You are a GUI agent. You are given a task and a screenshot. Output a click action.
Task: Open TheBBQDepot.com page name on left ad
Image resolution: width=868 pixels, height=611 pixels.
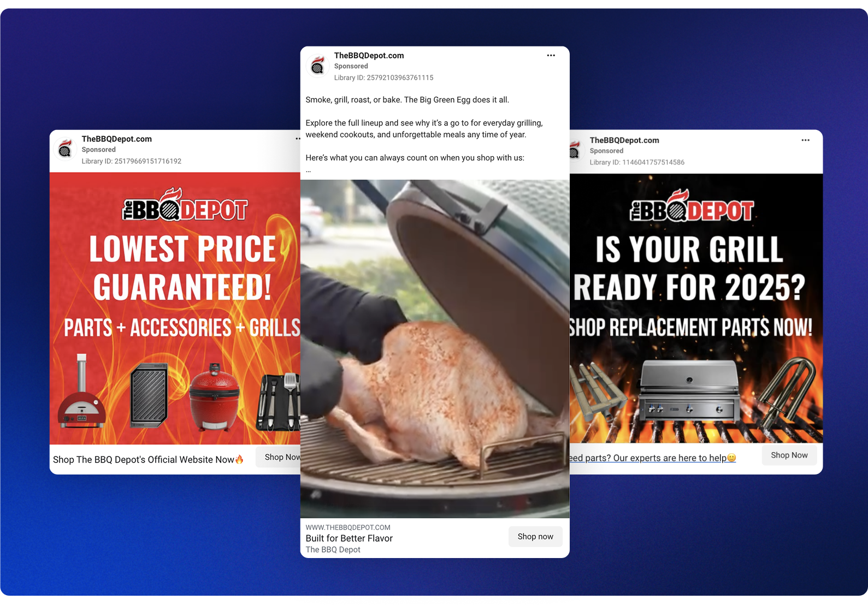[x=117, y=139]
